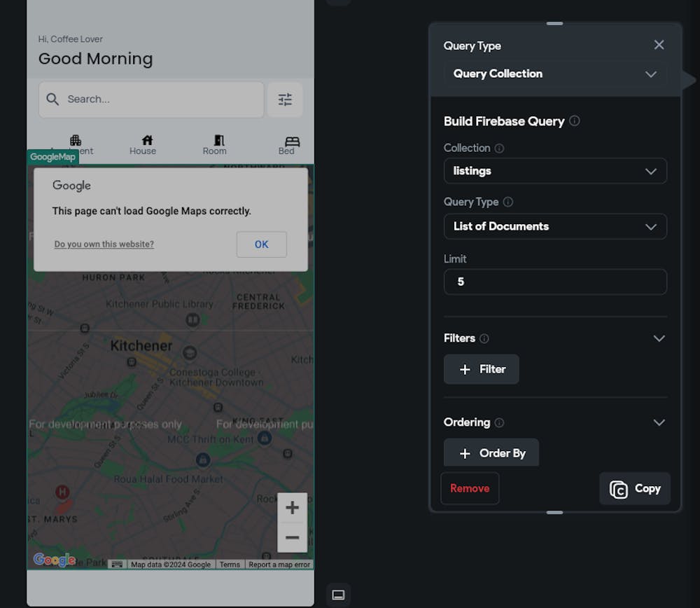700x608 pixels.
Task: Select the GoogleMap widget label
Action: pos(52,157)
